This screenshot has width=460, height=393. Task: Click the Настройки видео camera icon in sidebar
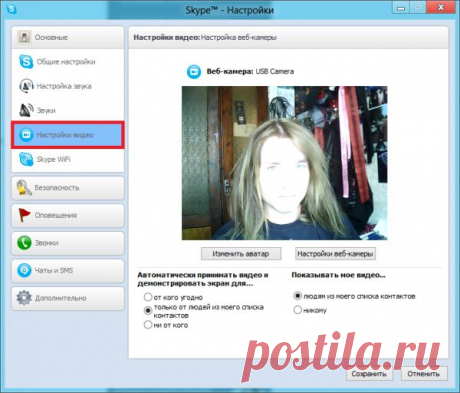click(x=26, y=135)
